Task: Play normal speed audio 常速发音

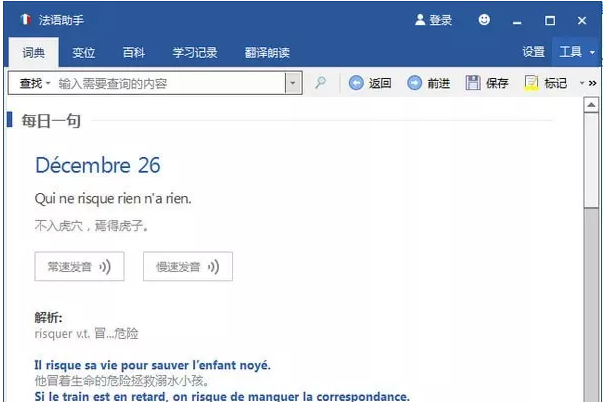Action: (x=78, y=267)
